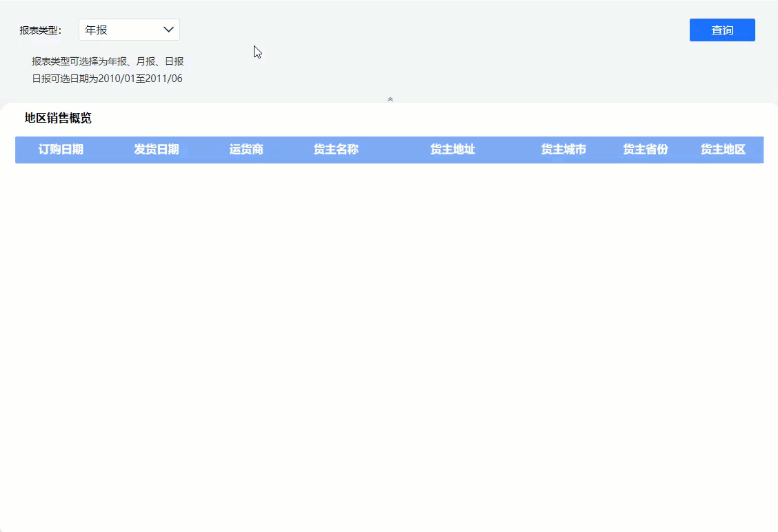Click the 货主名称 column header
The image size is (778, 532).
(336, 150)
